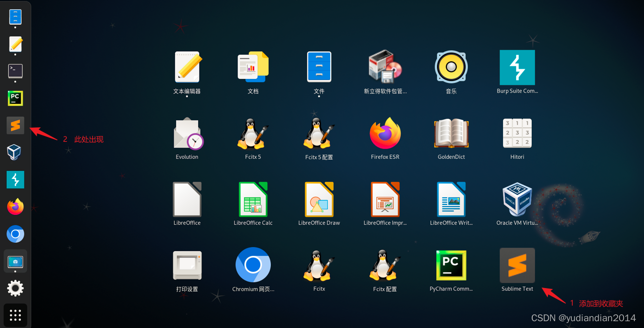The image size is (644, 328).
Task: Click the "打印设置" label
Action: [x=187, y=289]
